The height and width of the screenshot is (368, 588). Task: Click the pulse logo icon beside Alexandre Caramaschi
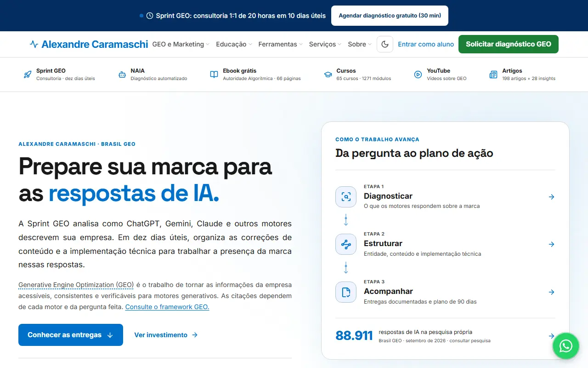34,44
